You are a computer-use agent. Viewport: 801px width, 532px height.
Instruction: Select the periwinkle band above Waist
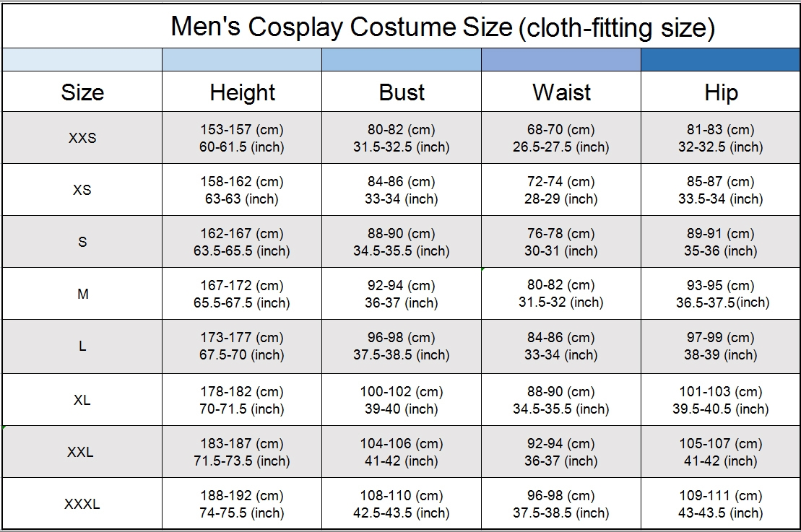coord(561,60)
